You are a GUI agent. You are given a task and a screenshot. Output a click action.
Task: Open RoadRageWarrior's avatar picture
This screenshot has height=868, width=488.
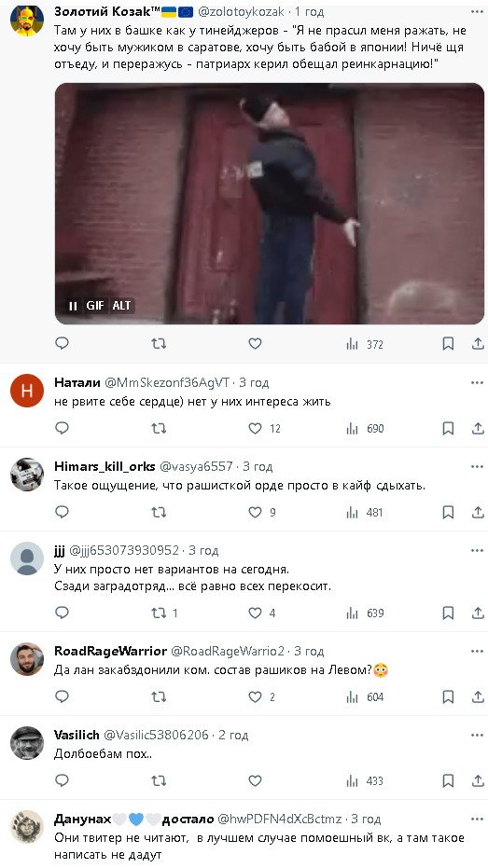click(27, 659)
